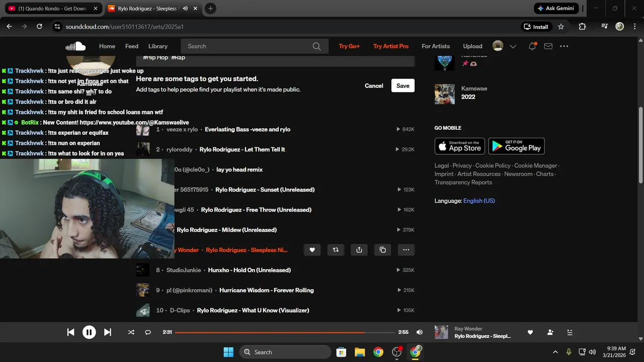Repost the highlighted Sleepless track
Image resolution: width=644 pixels, height=362 pixels.
pyautogui.click(x=336, y=250)
